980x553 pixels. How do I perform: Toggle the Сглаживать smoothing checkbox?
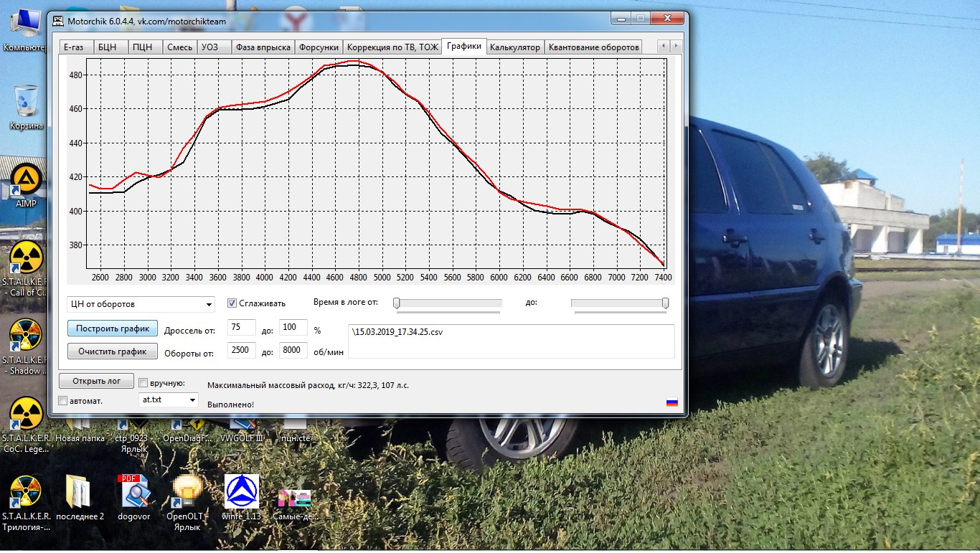point(232,303)
